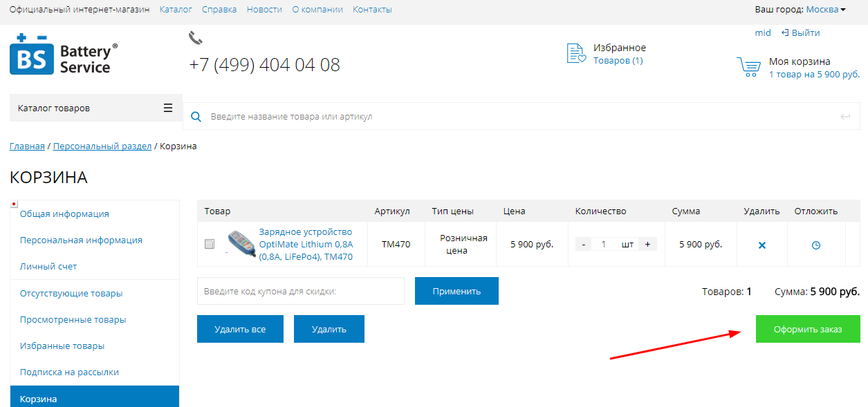Delete item using the X icon

point(762,245)
